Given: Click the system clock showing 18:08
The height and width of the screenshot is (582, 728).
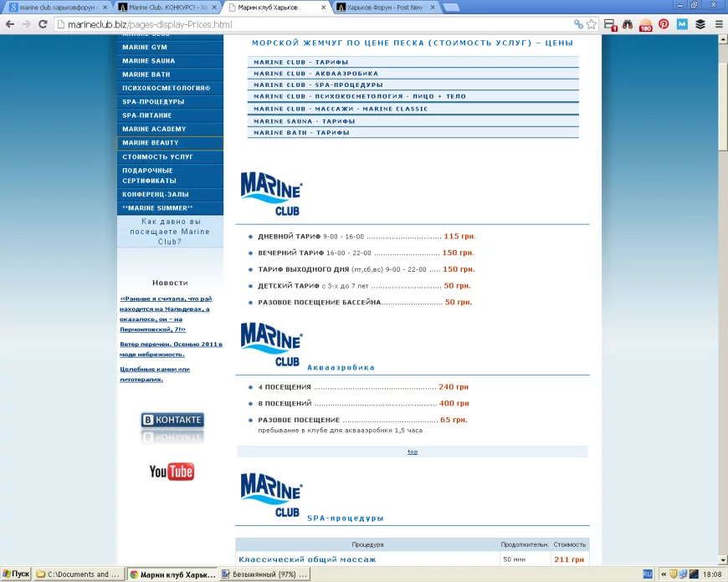Looking at the screenshot, I should coord(712,574).
